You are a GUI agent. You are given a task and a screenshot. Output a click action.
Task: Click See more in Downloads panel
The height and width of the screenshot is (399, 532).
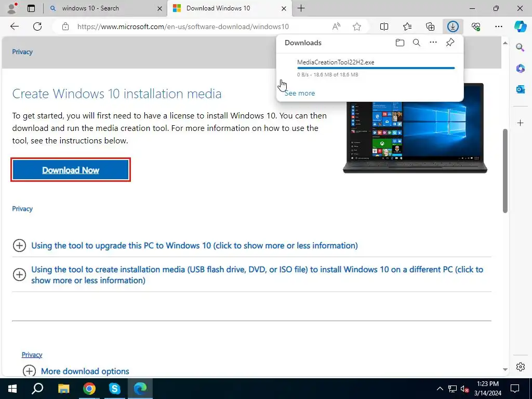click(300, 93)
